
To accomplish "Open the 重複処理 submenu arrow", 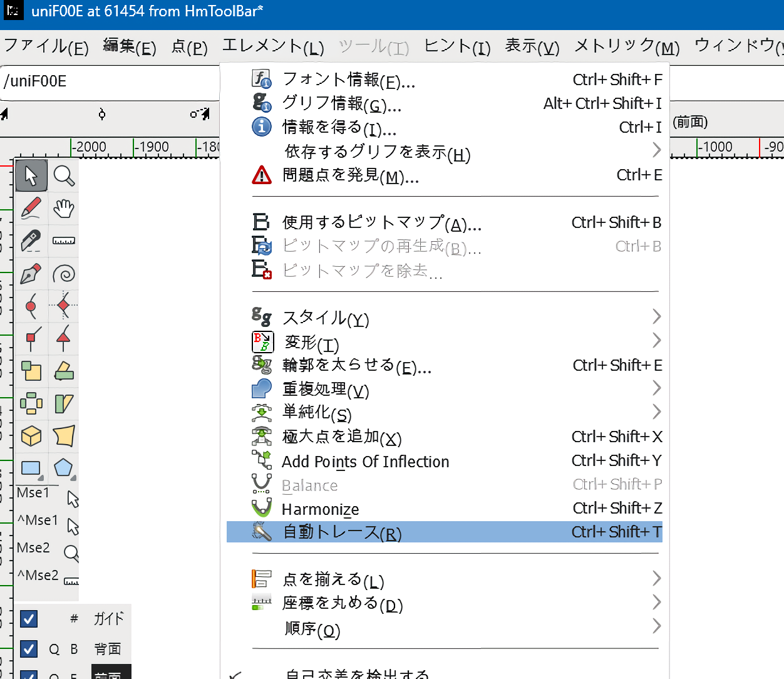I will tap(656, 389).
